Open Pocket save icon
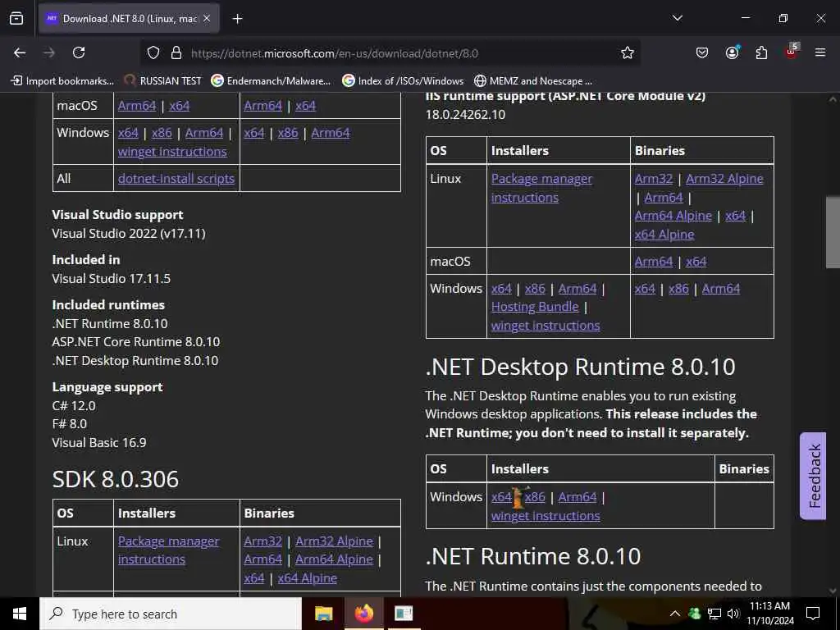 [x=702, y=52]
